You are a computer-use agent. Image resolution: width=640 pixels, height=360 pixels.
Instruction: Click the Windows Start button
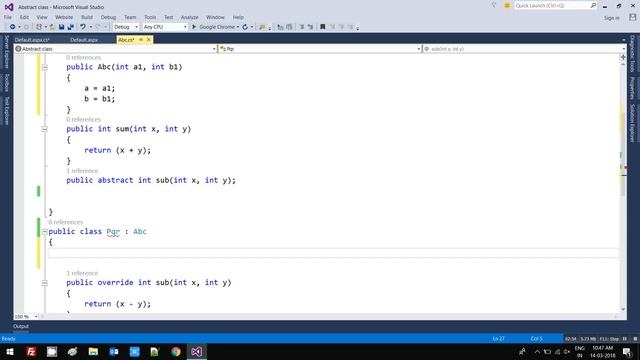pos(10,351)
